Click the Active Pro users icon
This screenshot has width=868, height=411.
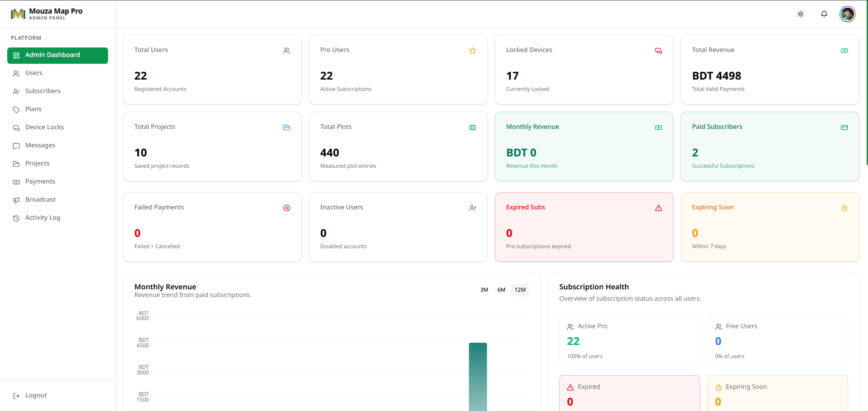[x=570, y=327]
